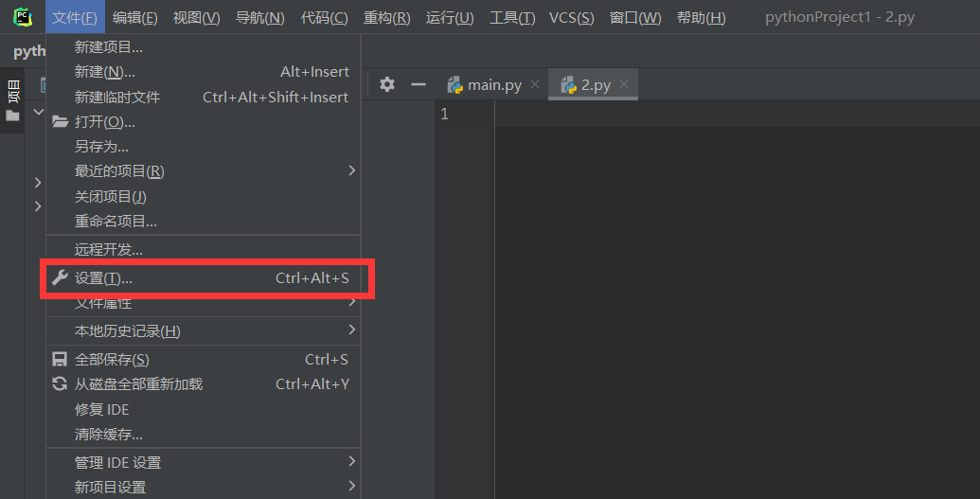Click the pythonProject1 - 2.py window title
Viewport: 980px width, 499px height.
pos(839,17)
